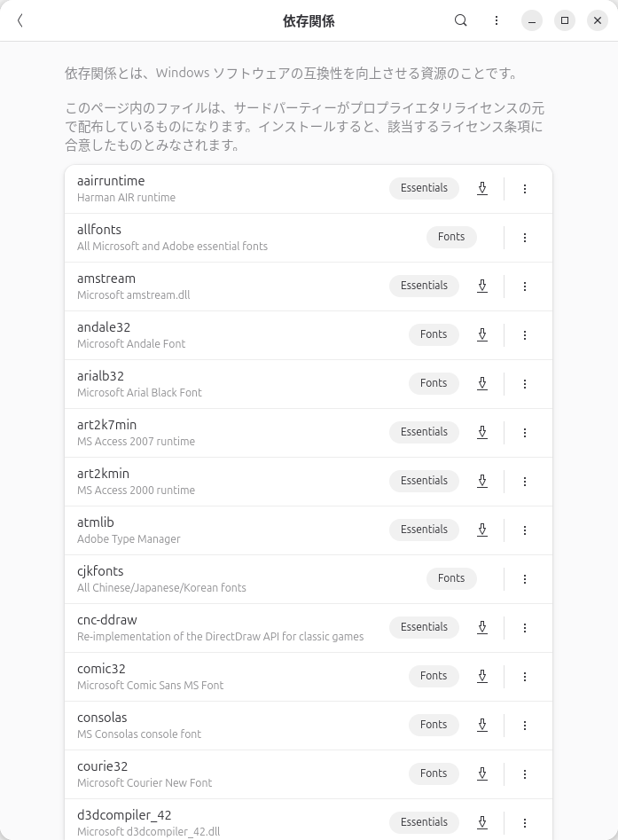The height and width of the screenshot is (840, 618).
Task: Download the consolas console font
Action: point(482,725)
